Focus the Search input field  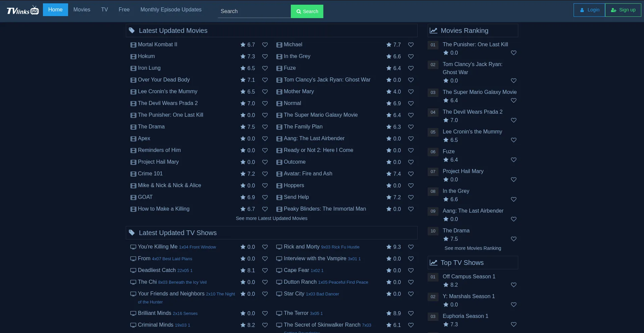pyautogui.click(x=254, y=11)
